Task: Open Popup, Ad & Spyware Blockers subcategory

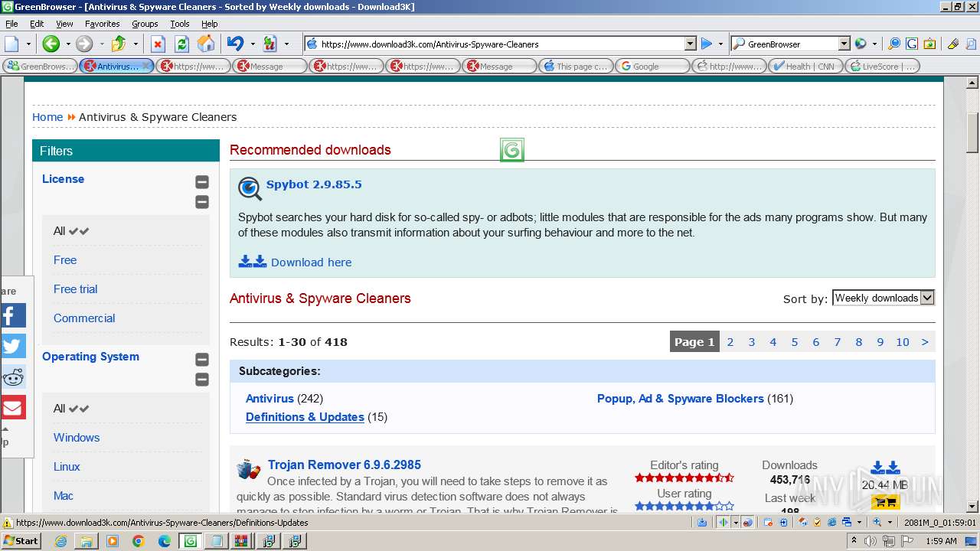Action: pos(681,399)
